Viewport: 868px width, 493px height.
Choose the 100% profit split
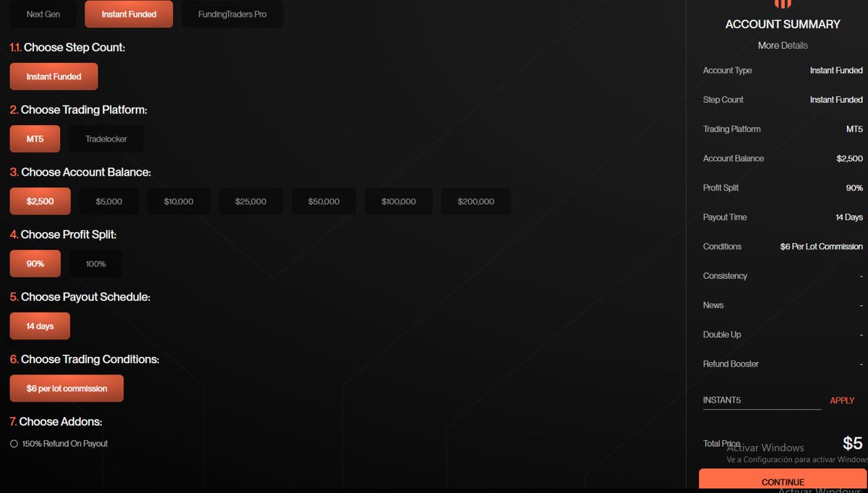point(95,264)
